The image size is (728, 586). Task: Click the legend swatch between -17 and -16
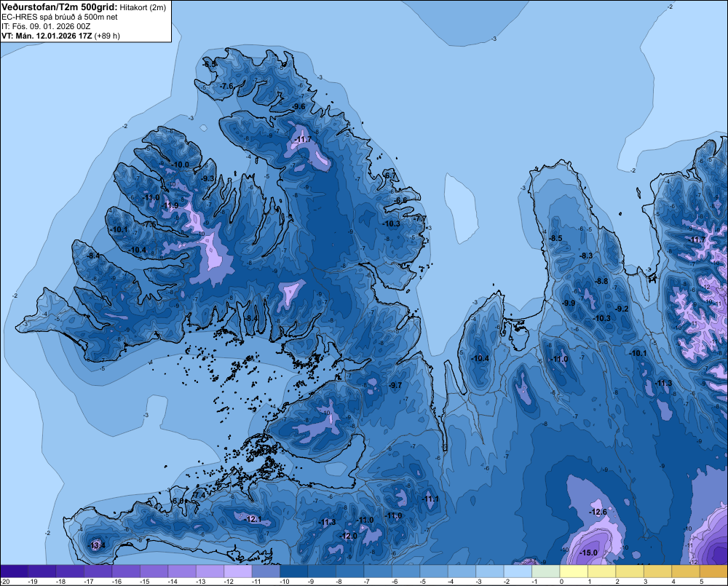[x=98, y=571]
